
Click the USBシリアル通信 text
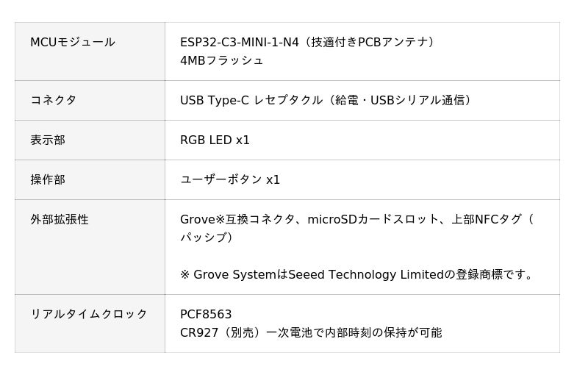point(417,100)
